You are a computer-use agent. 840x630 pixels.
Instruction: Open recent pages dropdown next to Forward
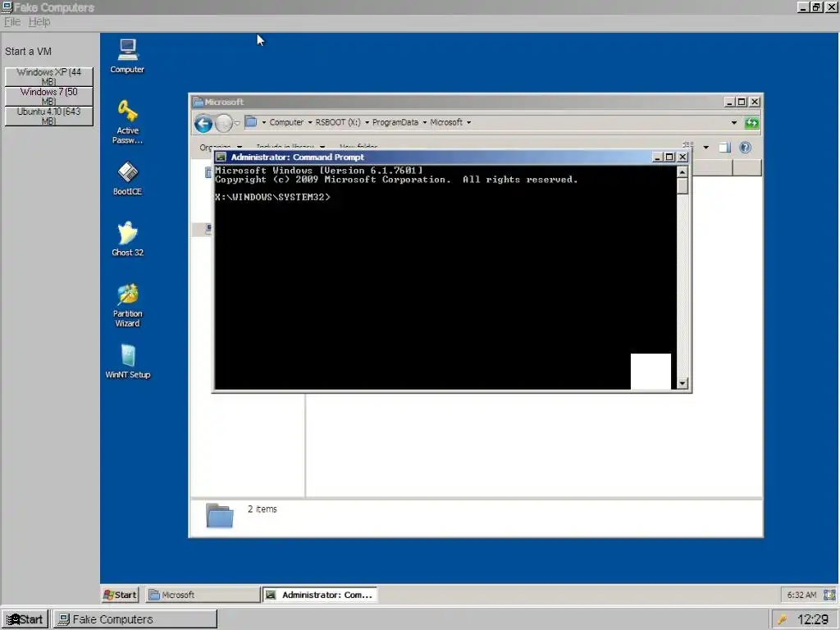coord(237,123)
